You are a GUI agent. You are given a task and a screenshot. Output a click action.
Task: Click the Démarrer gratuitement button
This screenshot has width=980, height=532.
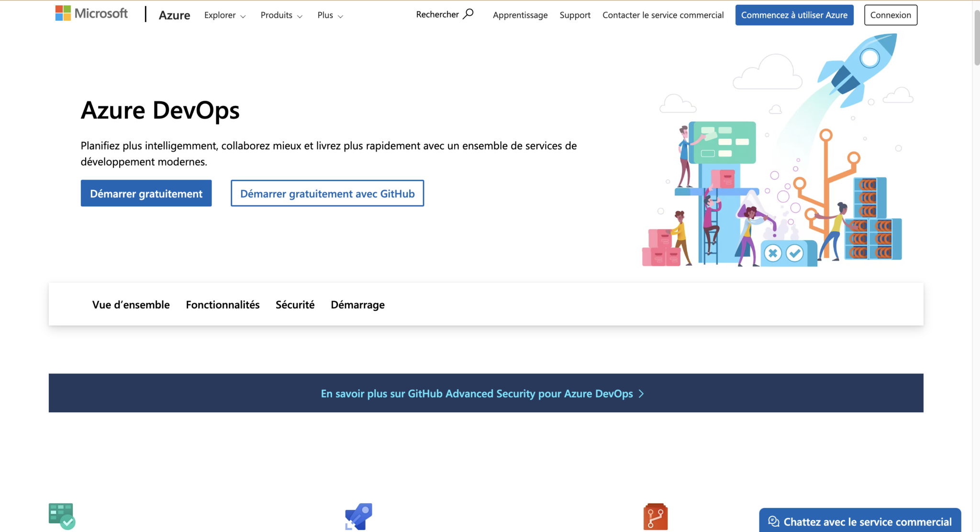coord(146,193)
